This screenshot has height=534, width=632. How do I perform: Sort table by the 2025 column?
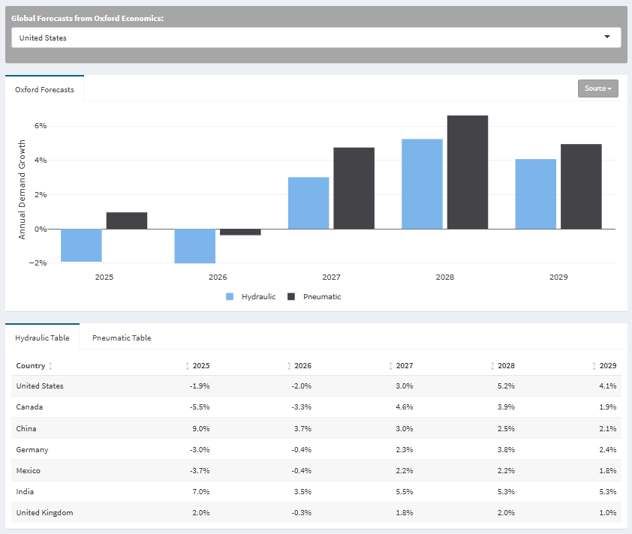coord(188,366)
